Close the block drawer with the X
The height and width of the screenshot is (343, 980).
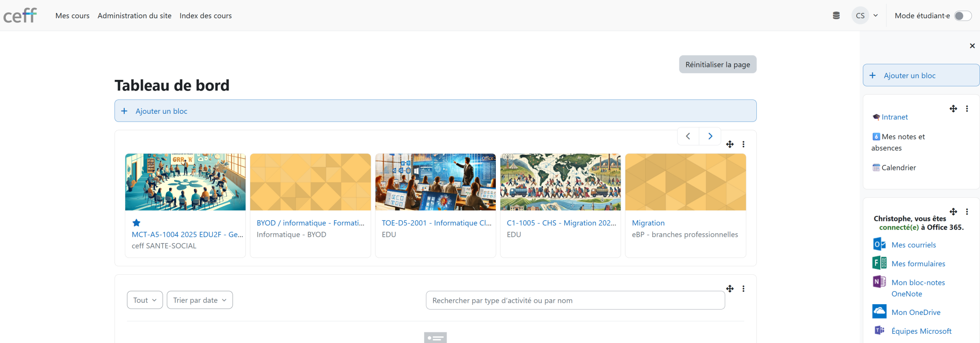click(x=972, y=46)
